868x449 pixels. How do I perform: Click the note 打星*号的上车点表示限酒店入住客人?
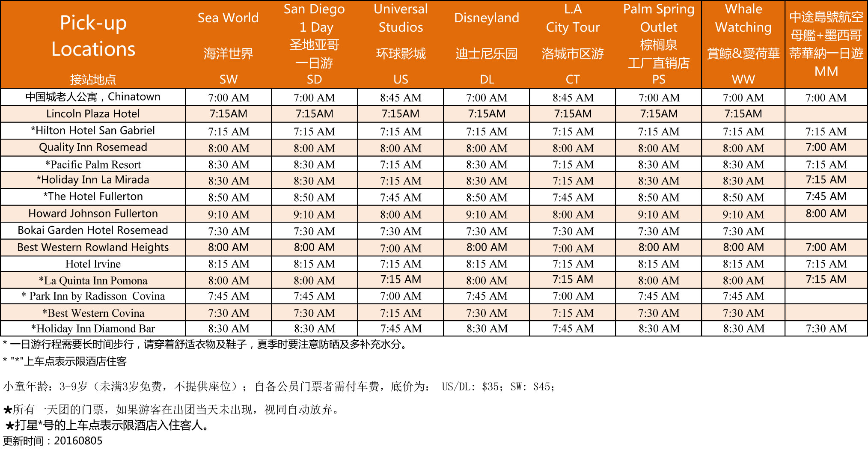click(x=107, y=425)
